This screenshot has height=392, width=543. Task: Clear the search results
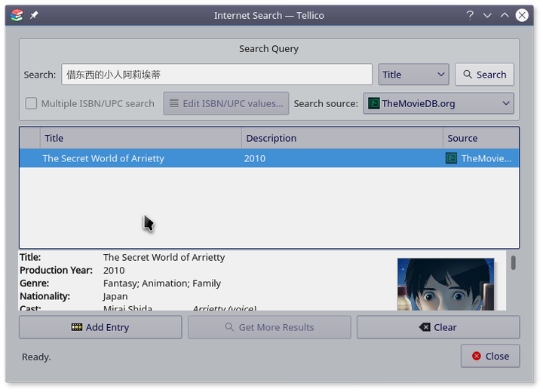tap(437, 327)
